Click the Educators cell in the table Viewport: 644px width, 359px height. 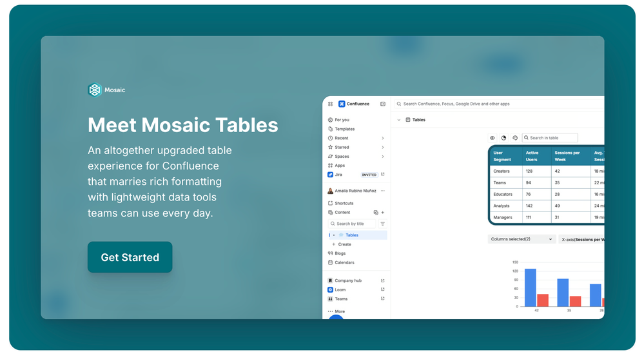pos(506,194)
